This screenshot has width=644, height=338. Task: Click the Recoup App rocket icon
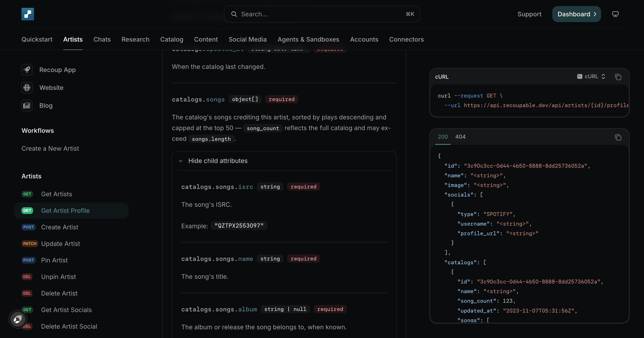27,70
